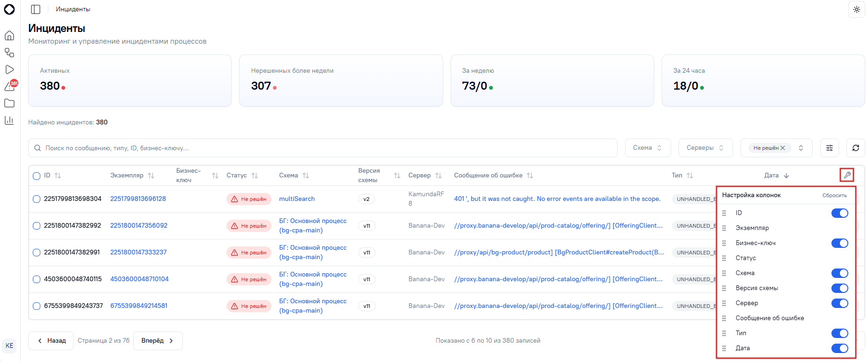868x361 pixels.
Task: Select the checkbox for incident 2251799813698304
Action: pos(37,199)
